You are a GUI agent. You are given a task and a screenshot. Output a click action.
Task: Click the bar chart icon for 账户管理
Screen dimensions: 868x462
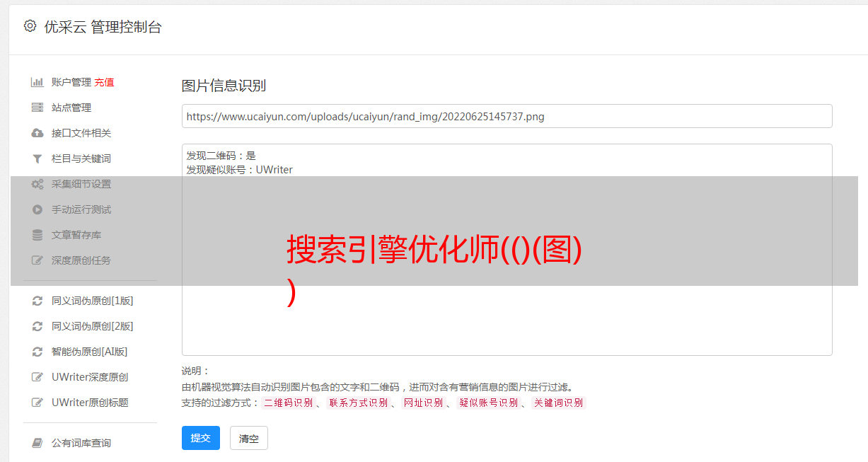click(37, 82)
